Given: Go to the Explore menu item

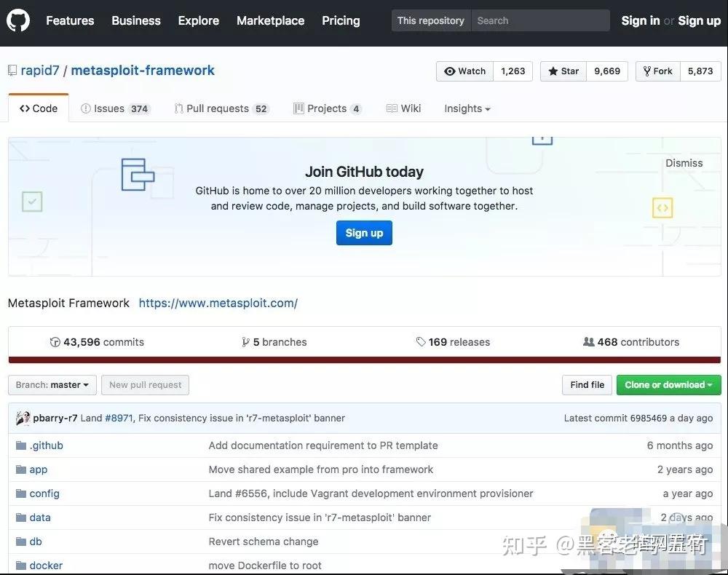Looking at the screenshot, I should tap(199, 20).
